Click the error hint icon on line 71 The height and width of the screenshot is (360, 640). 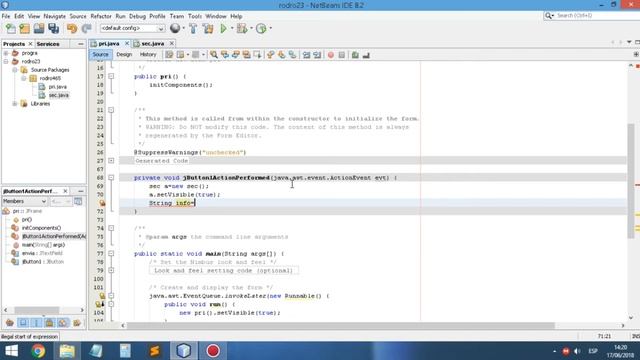(102, 203)
